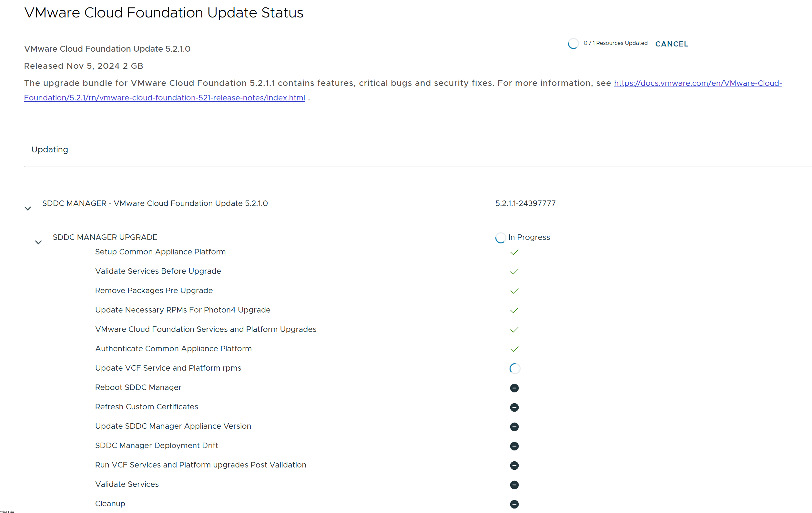Viewport: 812px width, 513px height.
Task: Click pending icon for Post Validation step
Action: (x=514, y=466)
